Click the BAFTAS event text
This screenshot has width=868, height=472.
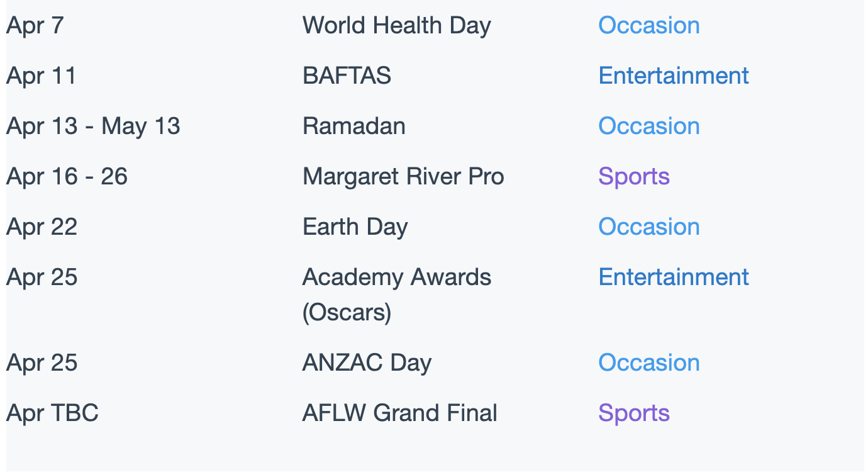click(347, 76)
